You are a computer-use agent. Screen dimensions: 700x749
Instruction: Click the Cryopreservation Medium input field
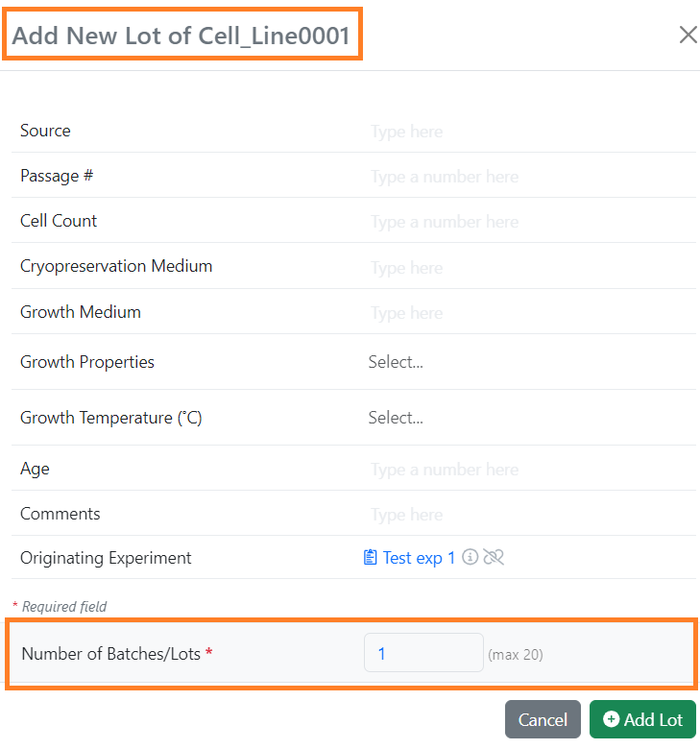coord(530,268)
